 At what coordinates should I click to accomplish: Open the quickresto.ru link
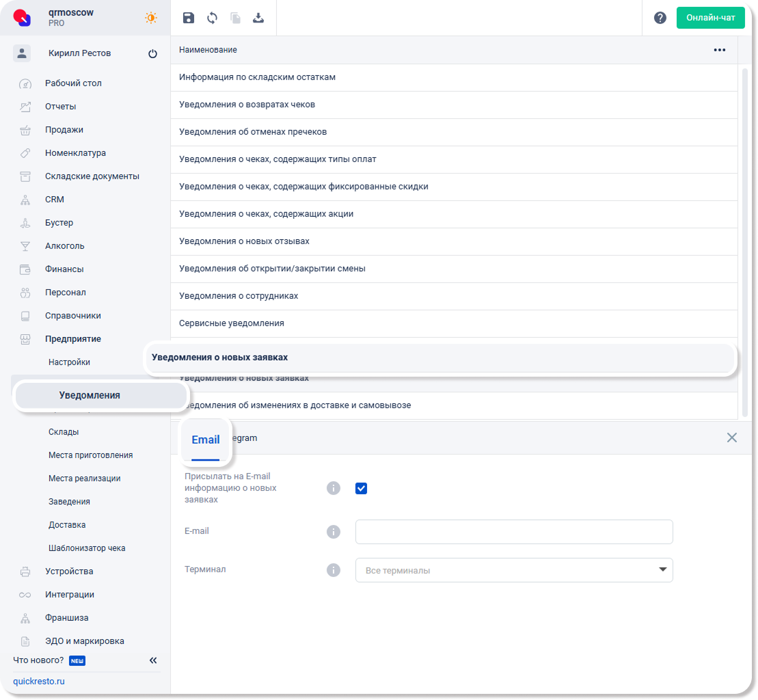(39, 682)
